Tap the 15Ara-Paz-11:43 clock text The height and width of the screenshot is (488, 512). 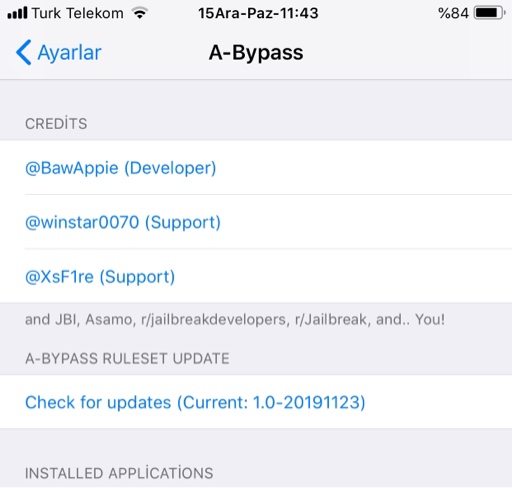[258, 13]
